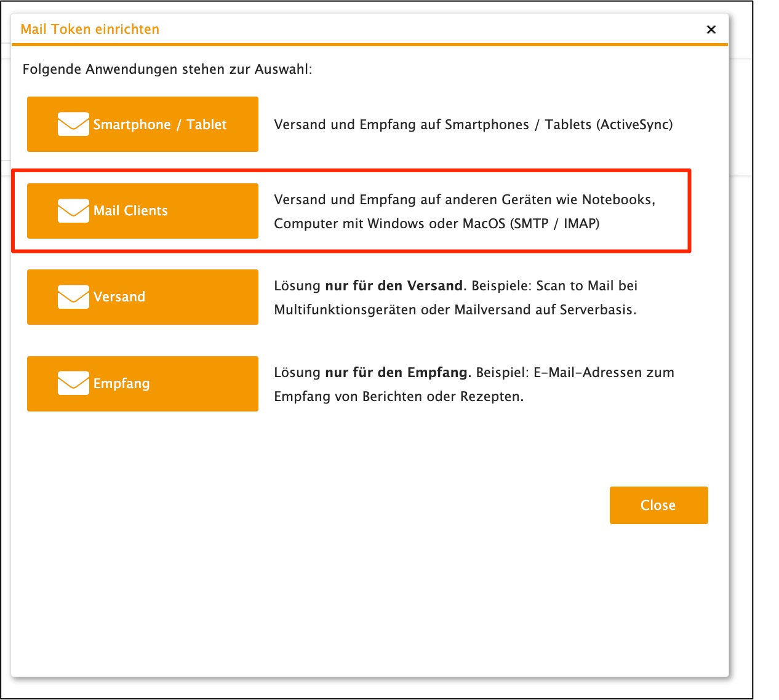Image resolution: width=779 pixels, height=700 pixels.
Task: Click the Empfang receive-mail envelope symbol
Action: pos(72,383)
